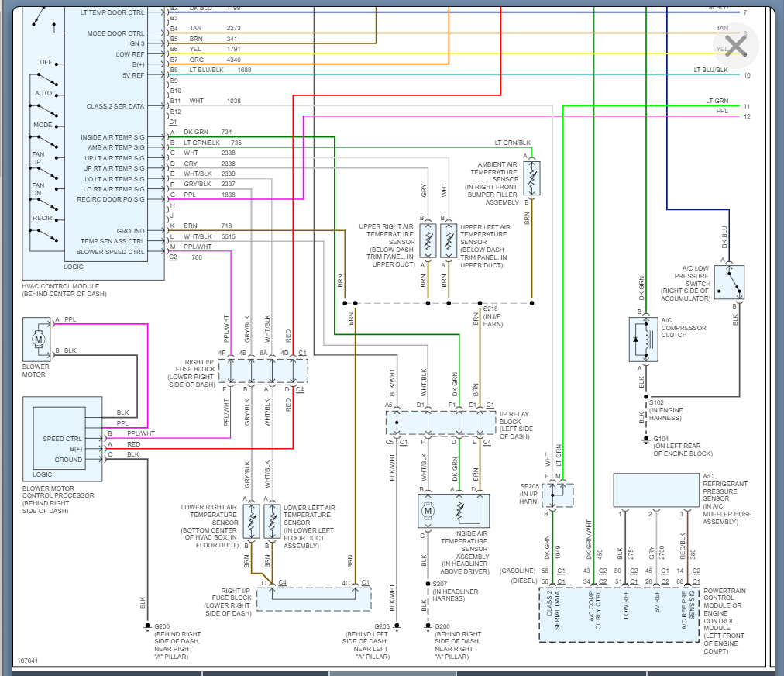Screen dimensions: 784x676
Task: Select the AUTO switch label
Action: [x=43, y=93]
